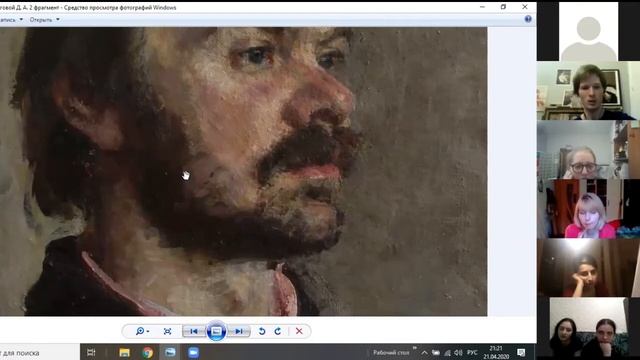640x360 pixels.
Task: Open the battery tray icon
Action: click(436, 353)
